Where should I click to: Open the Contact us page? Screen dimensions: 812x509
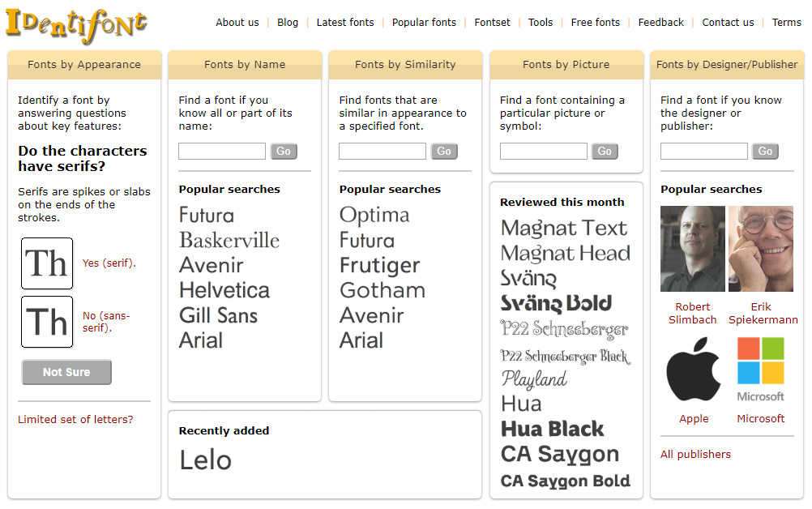(x=728, y=22)
